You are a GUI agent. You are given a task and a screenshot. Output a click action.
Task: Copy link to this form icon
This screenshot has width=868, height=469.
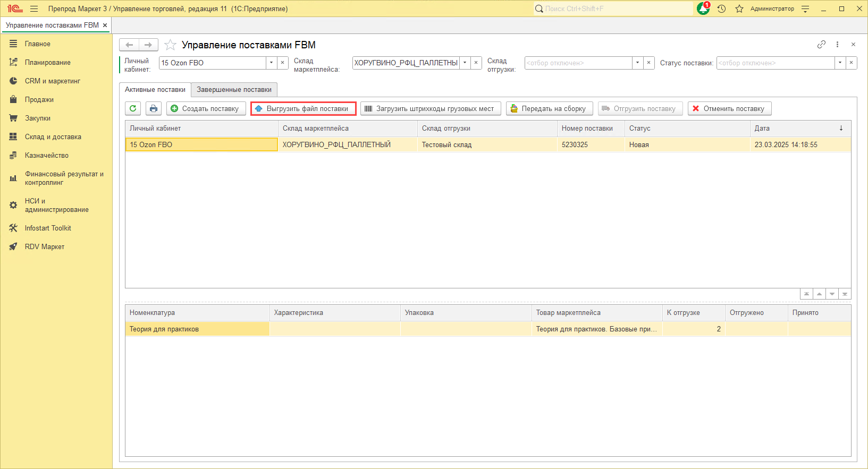[x=821, y=45]
